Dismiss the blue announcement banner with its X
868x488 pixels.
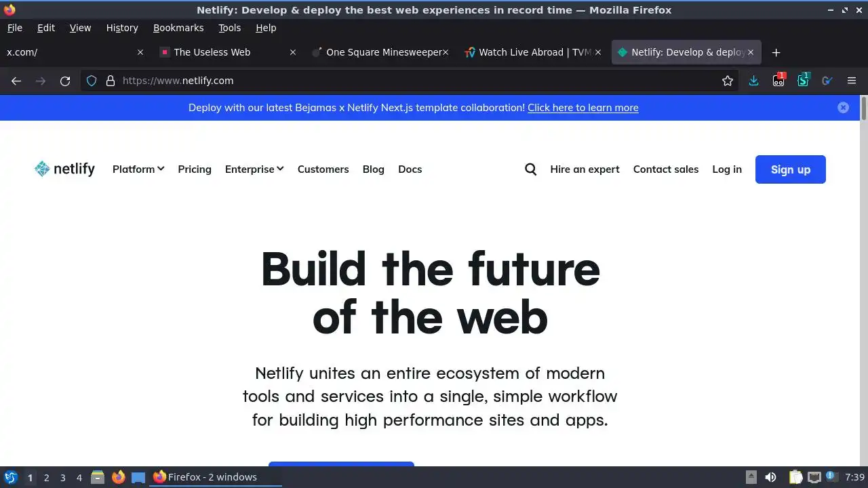pyautogui.click(x=843, y=108)
